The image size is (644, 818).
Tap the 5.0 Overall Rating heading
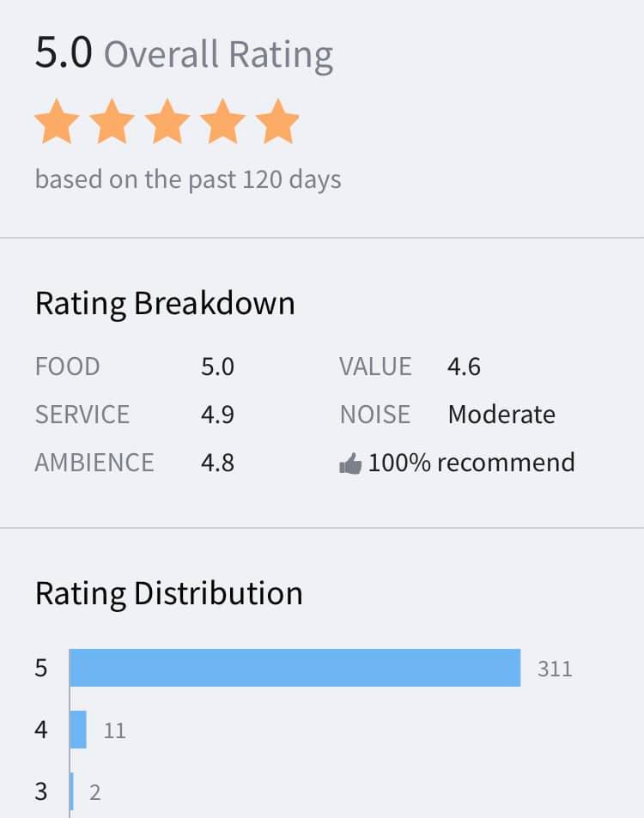pos(184,54)
